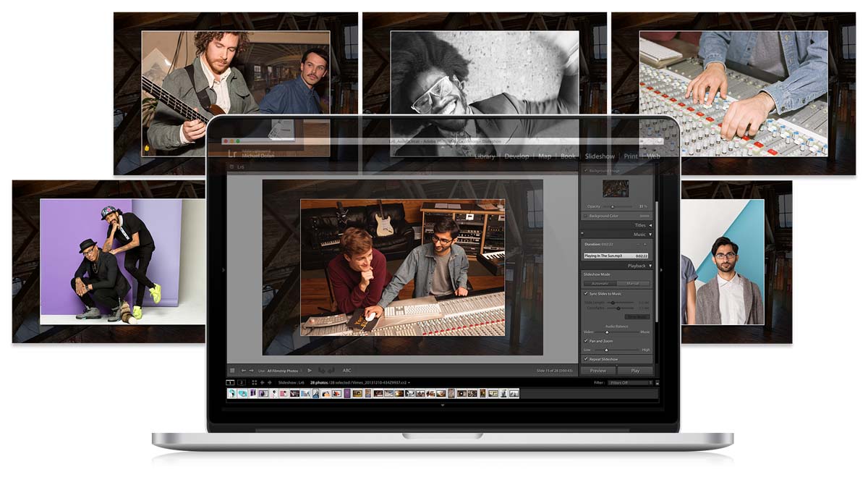Uncheck Repeat Slideshow option
Viewport: 868px width, 480px height.
point(586,359)
